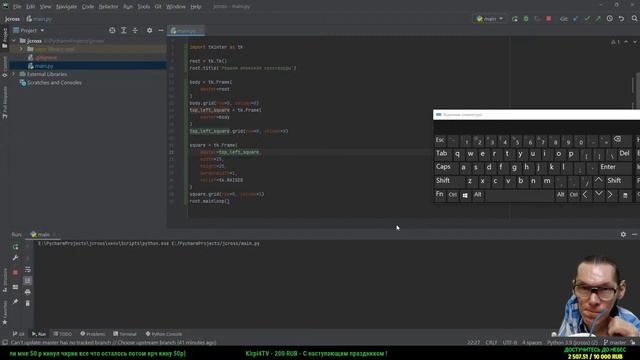
Task: Click Locate file target icon in Project panel
Action: coord(112,30)
